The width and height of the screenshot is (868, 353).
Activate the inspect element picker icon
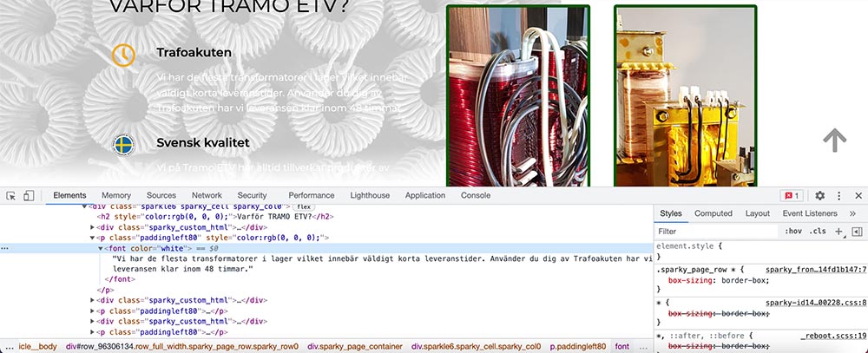coord(10,196)
